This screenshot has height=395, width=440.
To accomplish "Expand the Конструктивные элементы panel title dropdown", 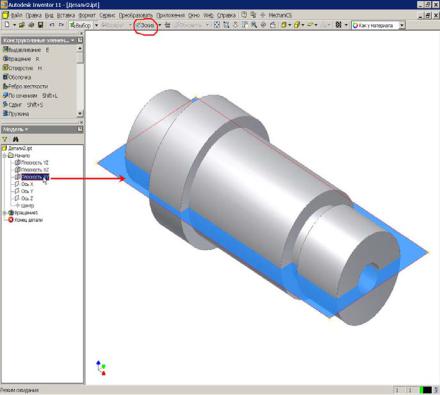I will click(73, 40).
